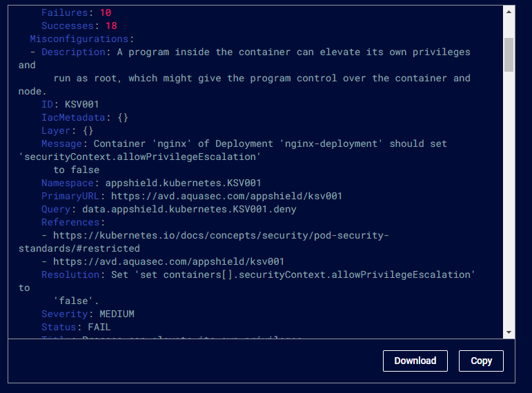This screenshot has width=532, height=393.
Task: Click the Successes count value 18
Action: tap(111, 26)
